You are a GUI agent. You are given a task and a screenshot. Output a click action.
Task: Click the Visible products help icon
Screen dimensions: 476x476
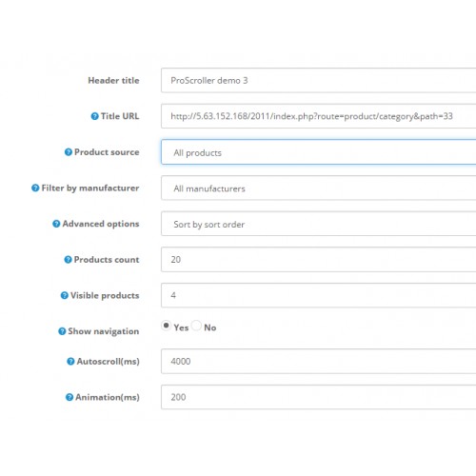64,295
